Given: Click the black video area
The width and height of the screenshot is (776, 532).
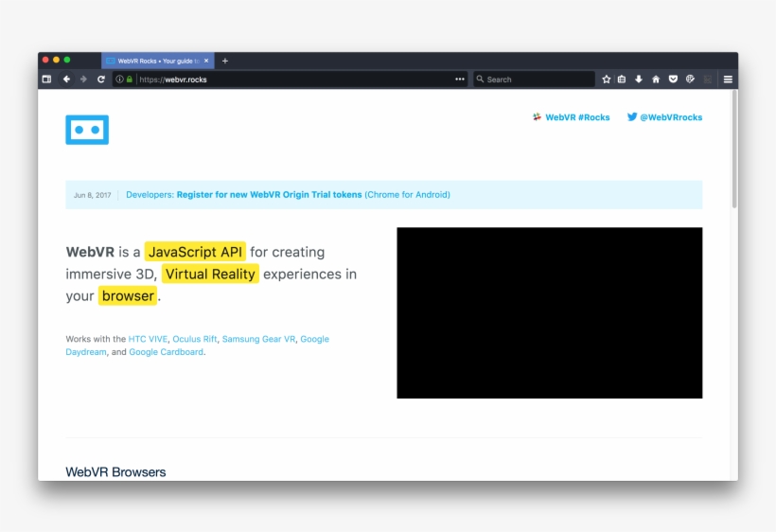Looking at the screenshot, I should pyautogui.click(x=549, y=312).
